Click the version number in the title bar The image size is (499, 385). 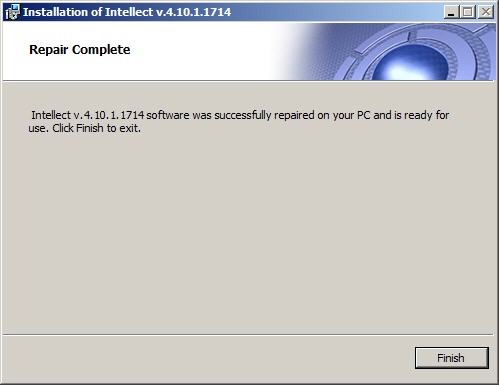[194, 12]
